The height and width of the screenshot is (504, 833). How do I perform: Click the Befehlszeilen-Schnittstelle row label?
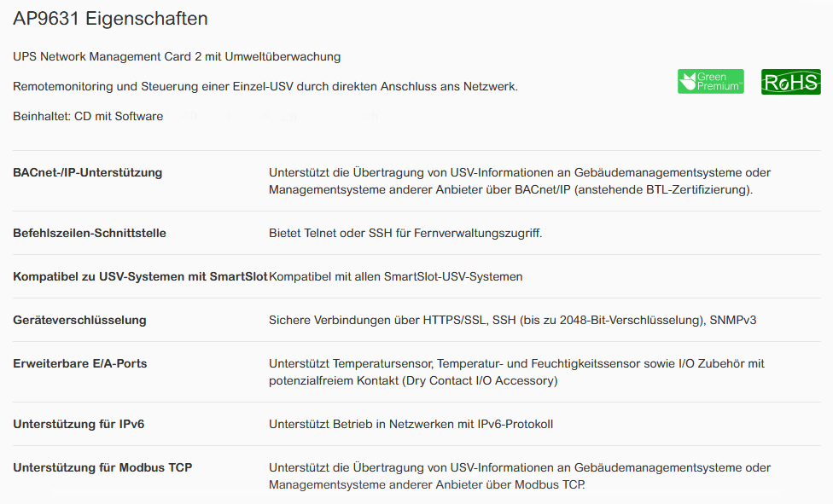tap(90, 233)
